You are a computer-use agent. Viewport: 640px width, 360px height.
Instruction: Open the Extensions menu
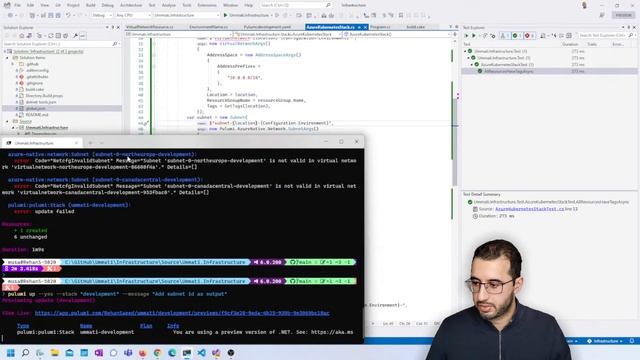click(x=207, y=5)
